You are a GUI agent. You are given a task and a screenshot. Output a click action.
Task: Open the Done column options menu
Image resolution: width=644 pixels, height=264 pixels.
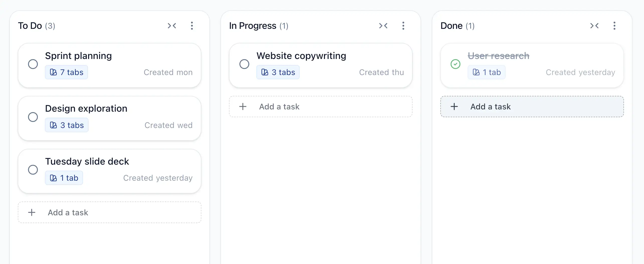(614, 26)
